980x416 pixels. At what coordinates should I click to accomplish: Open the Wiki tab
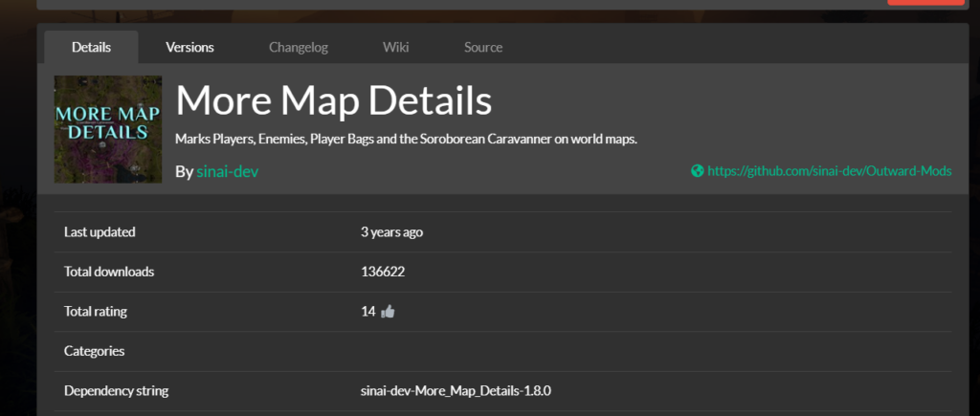pos(395,48)
